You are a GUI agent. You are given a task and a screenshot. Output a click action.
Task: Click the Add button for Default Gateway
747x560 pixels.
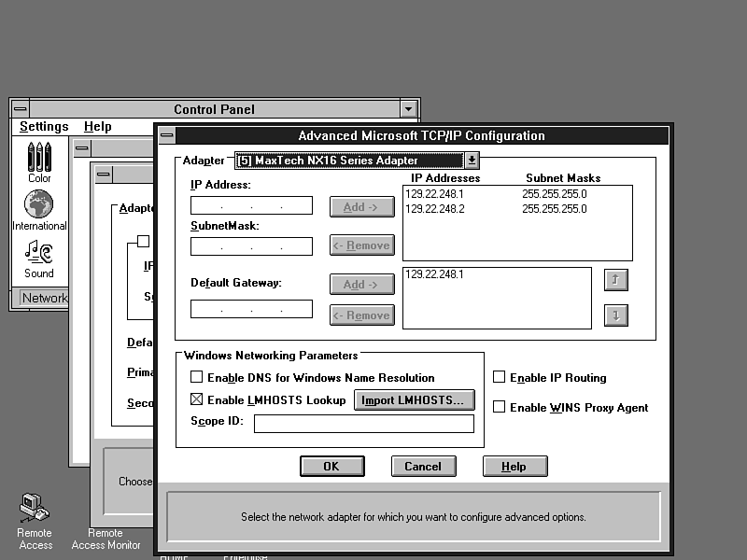click(361, 285)
